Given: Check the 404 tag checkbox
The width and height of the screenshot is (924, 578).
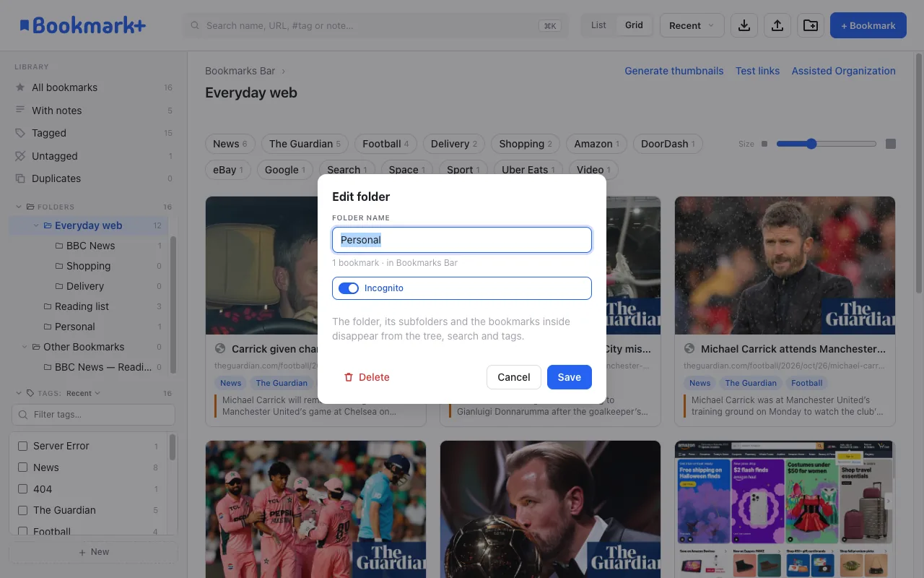Looking at the screenshot, I should coord(22,489).
